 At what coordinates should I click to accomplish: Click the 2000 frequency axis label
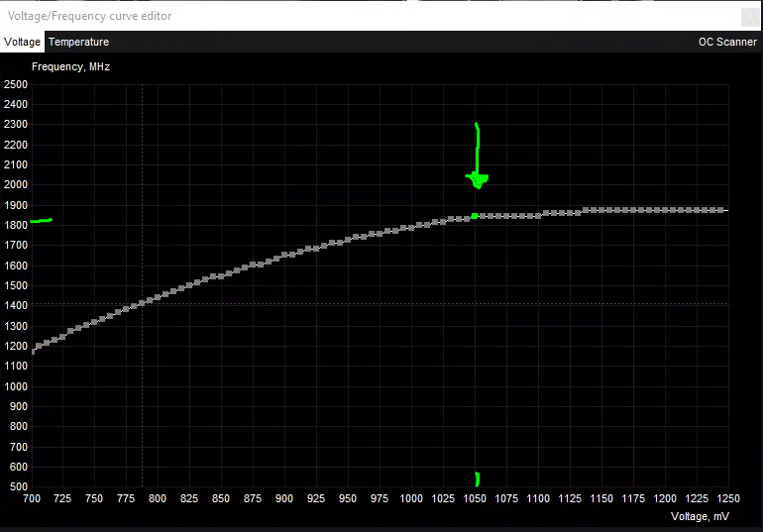click(x=16, y=184)
